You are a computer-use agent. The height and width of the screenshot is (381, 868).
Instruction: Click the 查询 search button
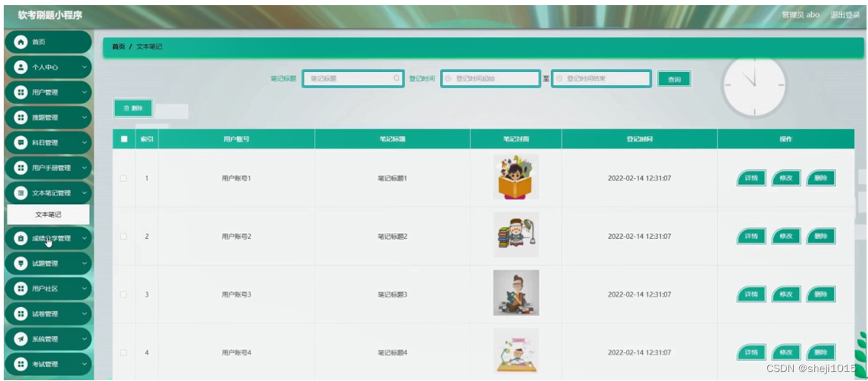tap(674, 79)
